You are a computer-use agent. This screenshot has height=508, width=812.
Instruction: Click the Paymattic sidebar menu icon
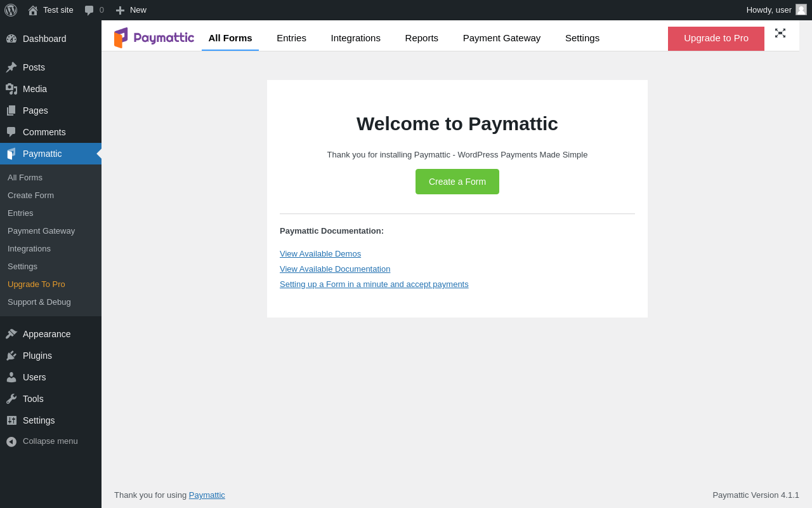click(11, 154)
